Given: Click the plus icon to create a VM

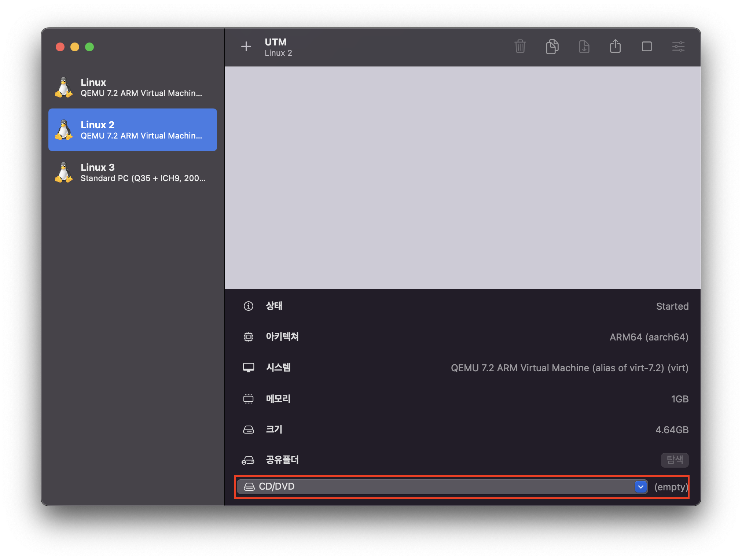Looking at the screenshot, I should 246,47.
